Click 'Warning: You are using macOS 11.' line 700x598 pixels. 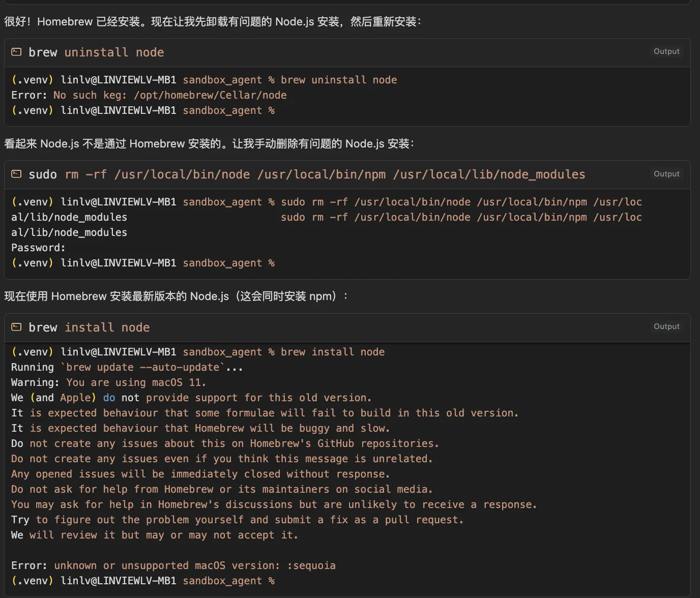point(108,382)
